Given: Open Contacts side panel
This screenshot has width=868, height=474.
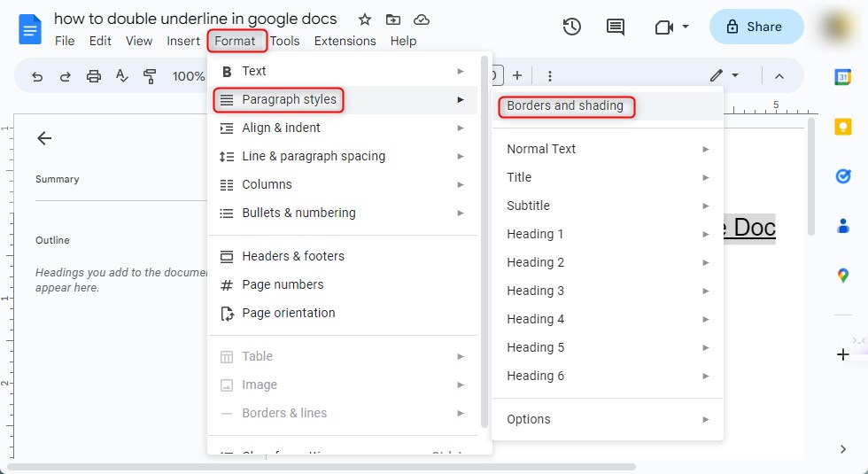Looking at the screenshot, I should [842, 226].
